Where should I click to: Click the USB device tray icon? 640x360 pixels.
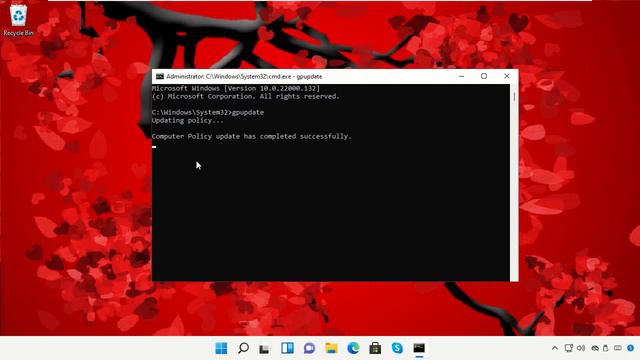606,348
